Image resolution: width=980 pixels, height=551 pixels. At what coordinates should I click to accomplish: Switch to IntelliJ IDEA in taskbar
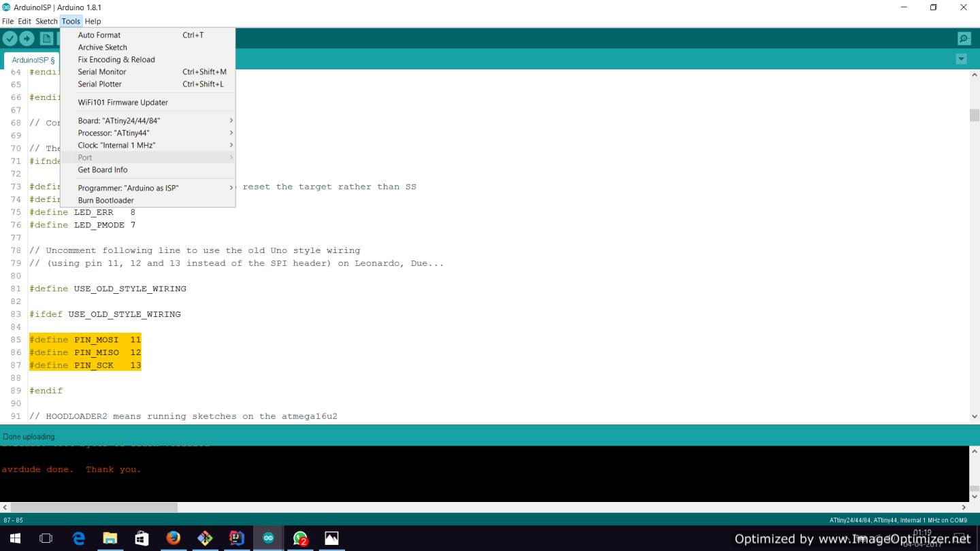(236, 538)
